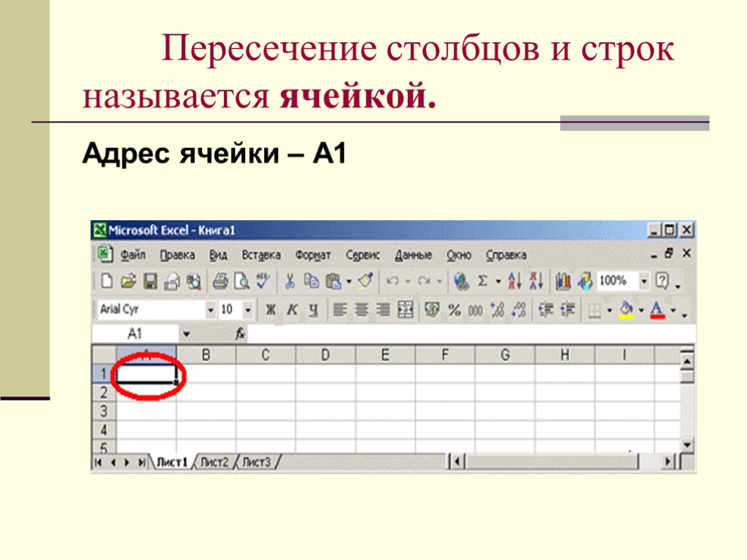This screenshot has height=560, width=747.
Task: Switch to the Лист2 sheet tab
Action: 214,462
